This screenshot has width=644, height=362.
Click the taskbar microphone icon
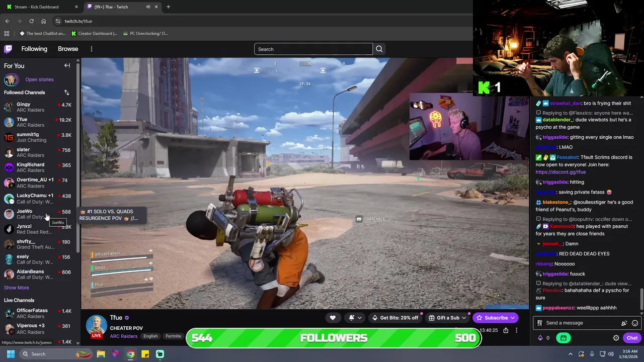[x=592, y=354]
